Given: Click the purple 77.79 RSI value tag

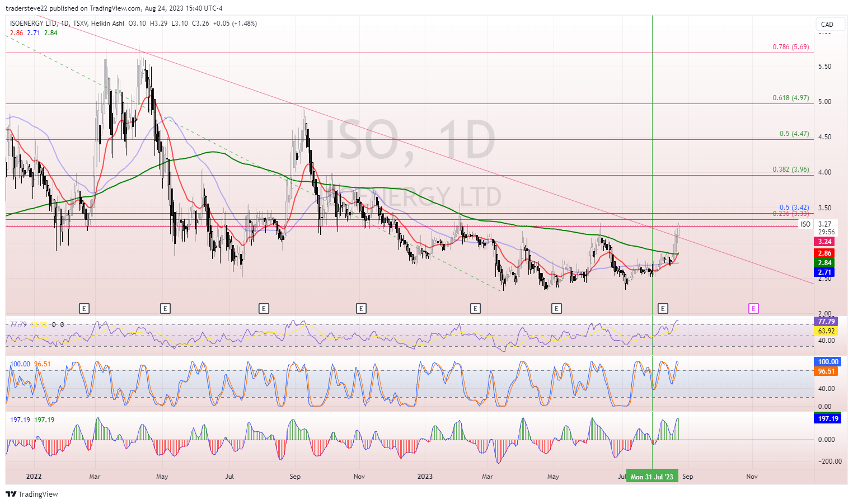Looking at the screenshot, I should click(x=826, y=322).
